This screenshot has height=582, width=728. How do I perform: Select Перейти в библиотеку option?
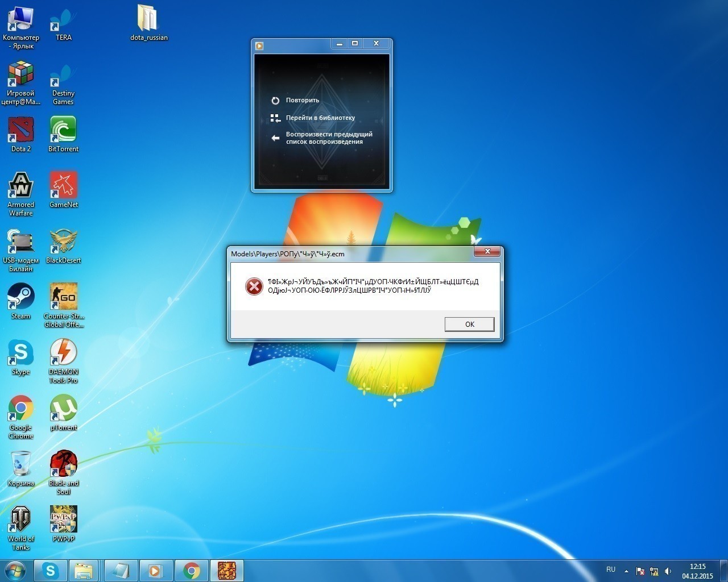point(320,118)
